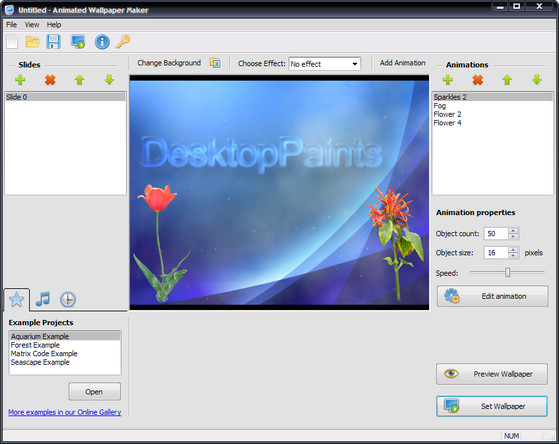Expand the Choose Effect dropdown
The width and height of the screenshot is (559, 444).
[355, 64]
